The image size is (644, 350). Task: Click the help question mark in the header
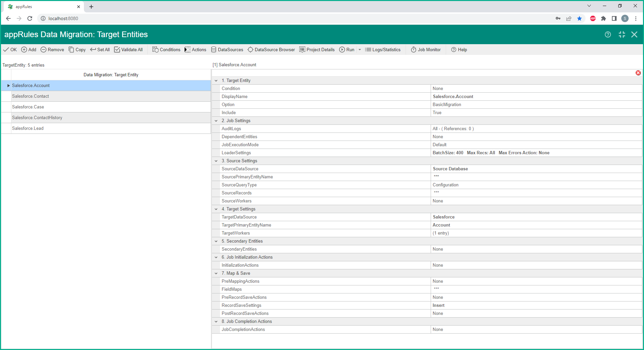click(608, 34)
